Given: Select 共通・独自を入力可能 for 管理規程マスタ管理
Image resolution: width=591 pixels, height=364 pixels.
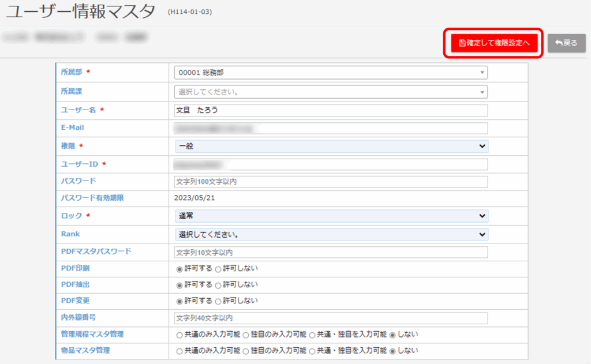Looking at the screenshot, I should pos(312,335).
